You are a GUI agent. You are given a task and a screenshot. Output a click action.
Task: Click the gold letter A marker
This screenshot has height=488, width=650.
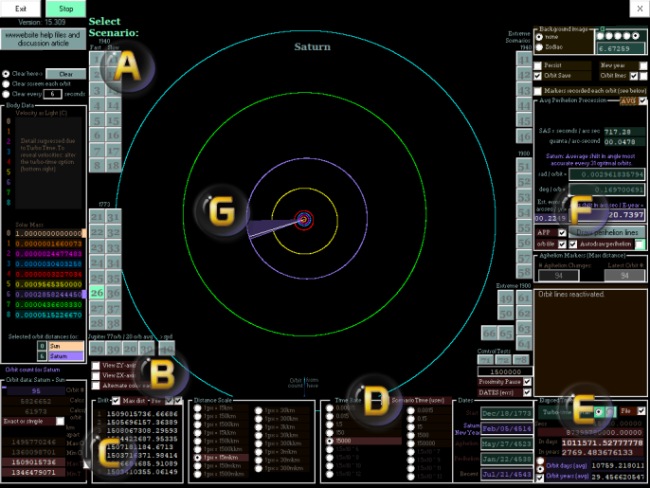click(x=126, y=67)
